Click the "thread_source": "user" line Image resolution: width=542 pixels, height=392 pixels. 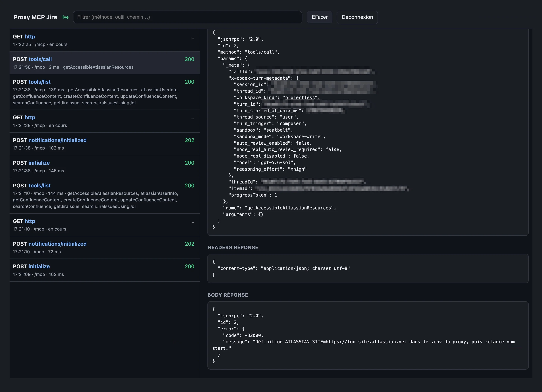pyautogui.click(x=266, y=117)
